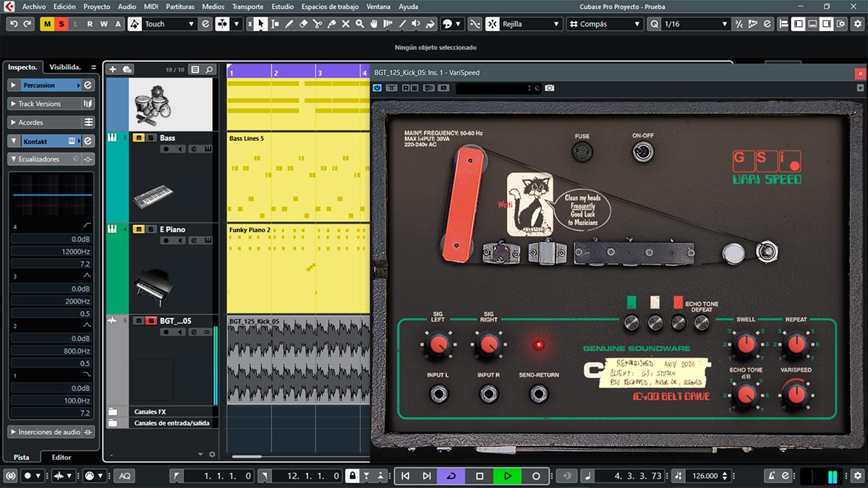
Task: Select the Mute X tool
Action: point(346,24)
